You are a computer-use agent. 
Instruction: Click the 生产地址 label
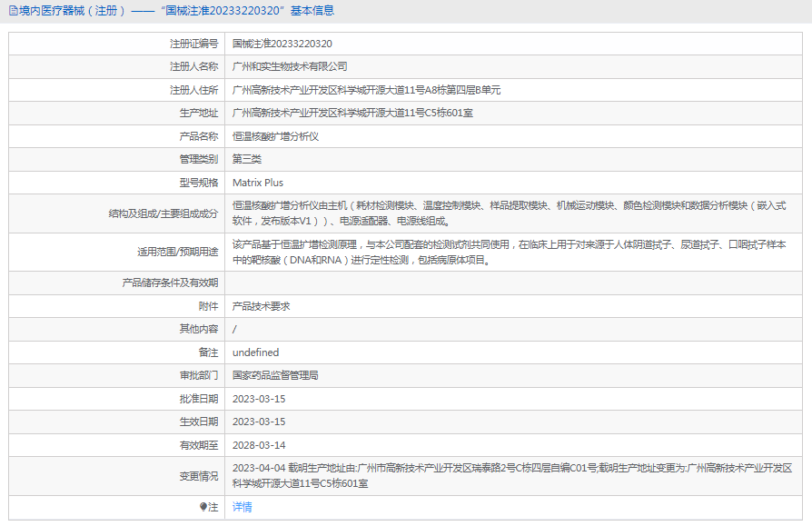[x=199, y=113]
